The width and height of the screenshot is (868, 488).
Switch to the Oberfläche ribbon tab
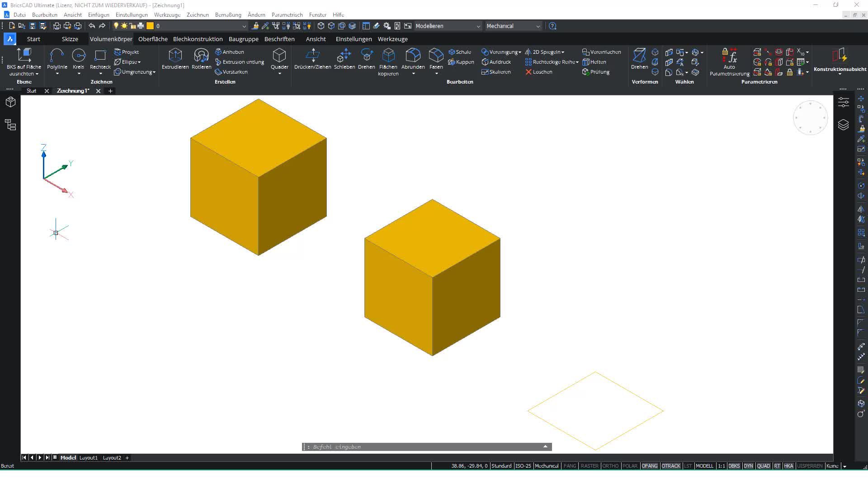[153, 39]
